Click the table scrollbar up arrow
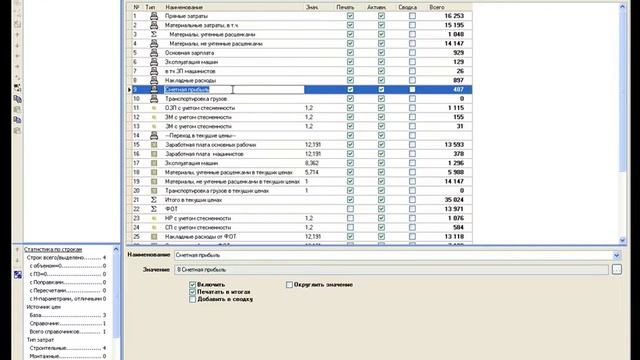640x360 pixels. point(622,7)
